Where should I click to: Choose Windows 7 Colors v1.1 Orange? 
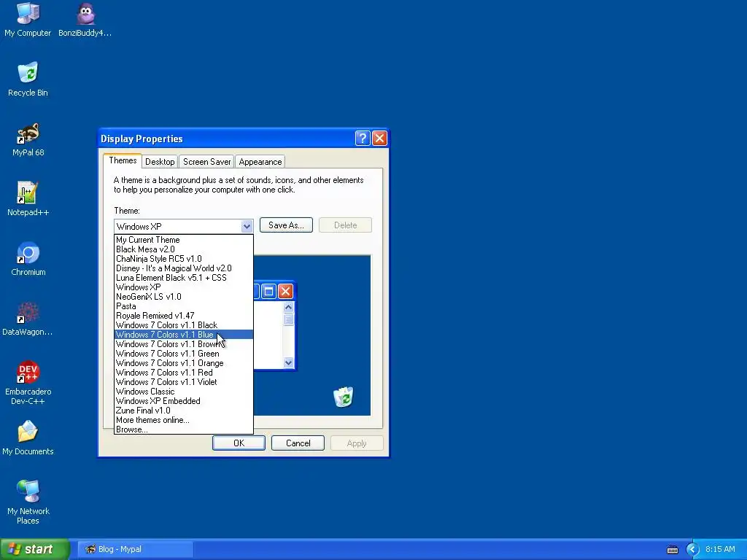183,363
